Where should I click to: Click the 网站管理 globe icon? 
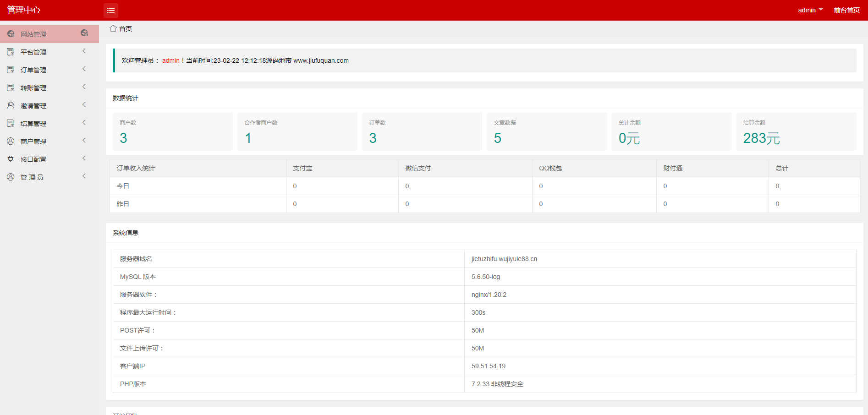[x=11, y=34]
